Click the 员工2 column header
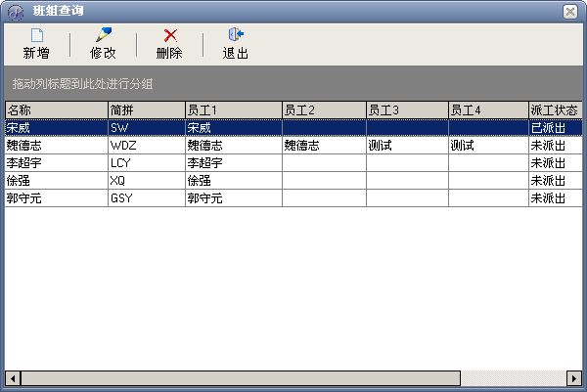Image resolution: width=587 pixels, height=392 pixels. click(x=324, y=109)
